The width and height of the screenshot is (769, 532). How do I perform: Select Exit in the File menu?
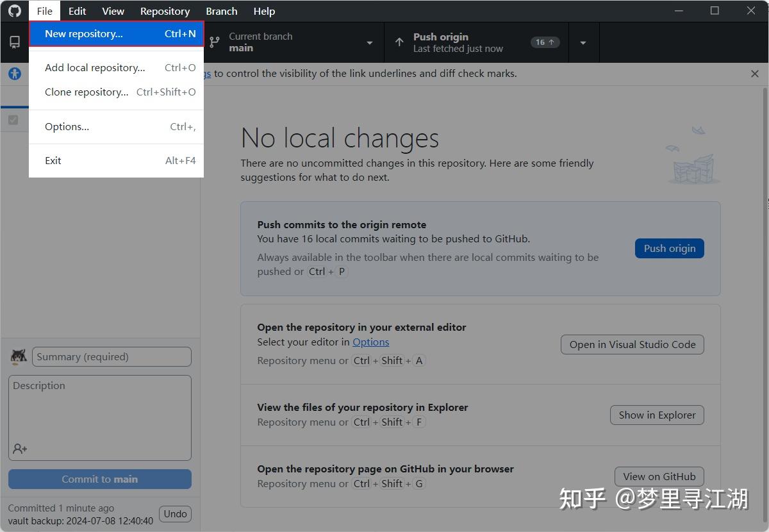[x=53, y=160]
